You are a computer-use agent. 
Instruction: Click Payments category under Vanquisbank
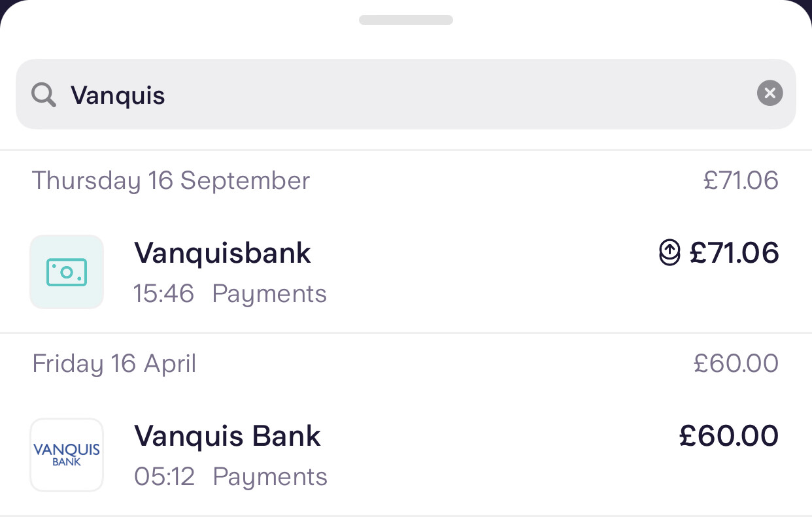pos(269,293)
